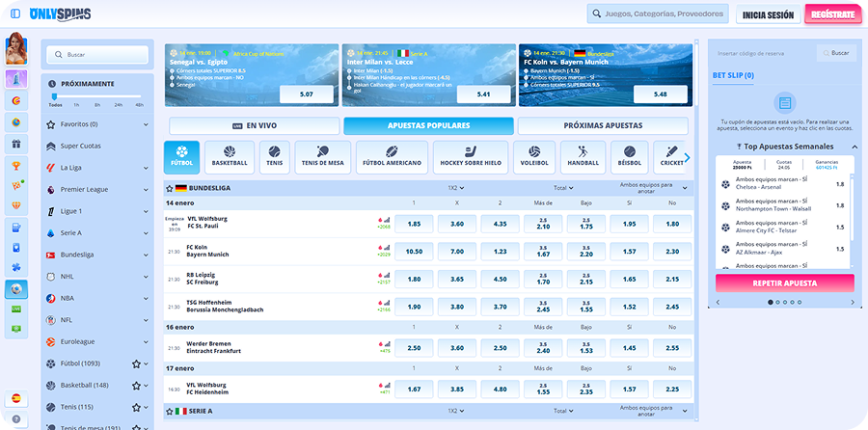Image resolution: width=868 pixels, height=430 pixels.
Task: Select the Basketball sport tile
Action: click(230, 157)
